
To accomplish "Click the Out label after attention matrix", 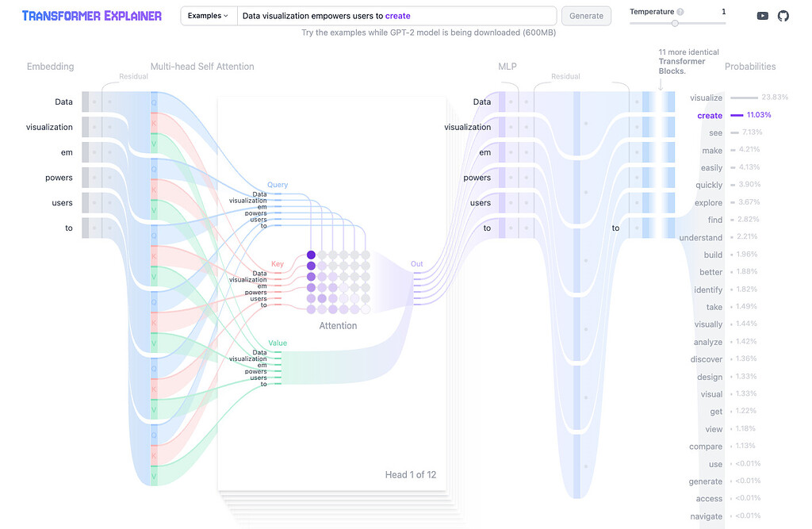I will click(x=417, y=264).
